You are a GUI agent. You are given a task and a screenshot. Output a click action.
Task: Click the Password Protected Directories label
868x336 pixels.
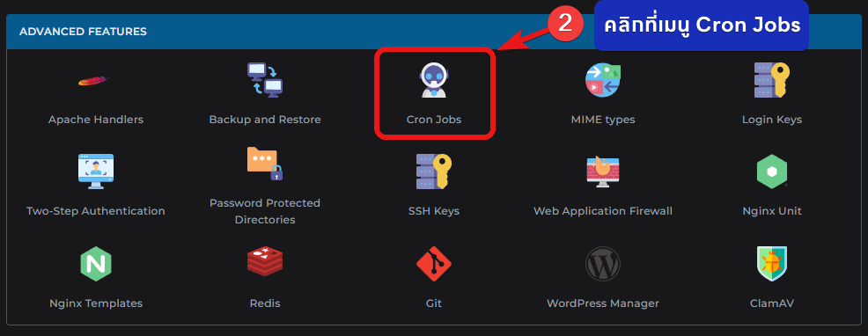click(265, 211)
